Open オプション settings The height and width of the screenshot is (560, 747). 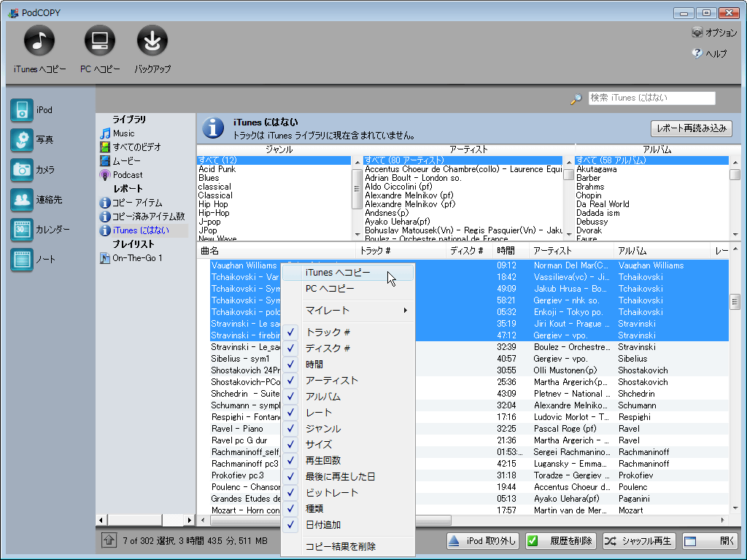pos(714,32)
